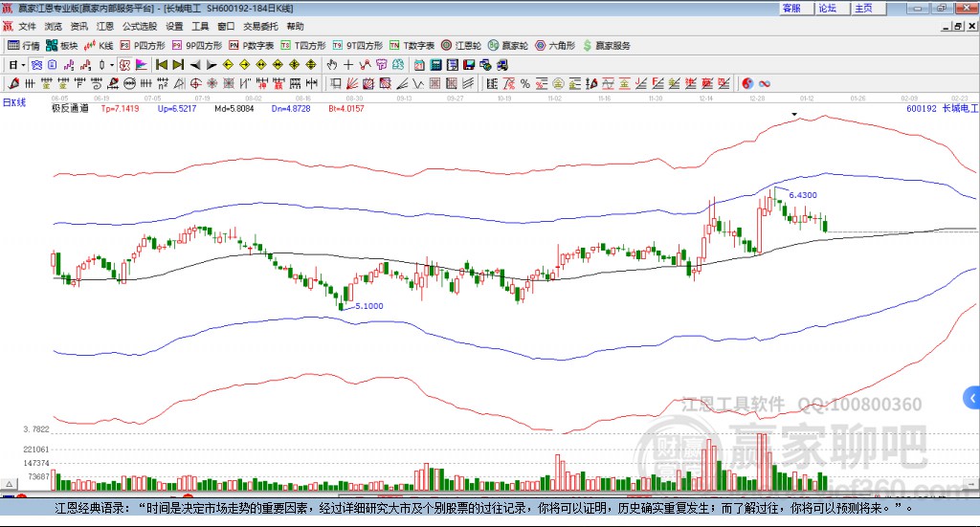Open the P四方形 square tool
Screen dimensions: 980x527
coord(144,45)
